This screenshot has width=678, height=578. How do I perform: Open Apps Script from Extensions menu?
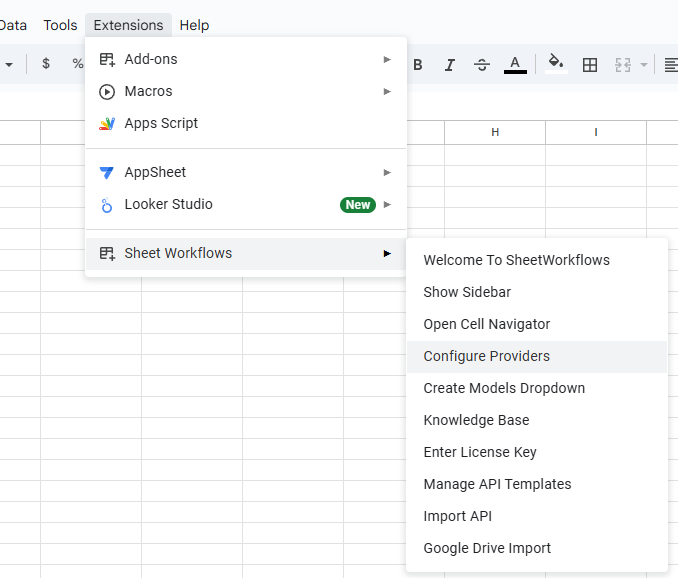[x=161, y=123]
